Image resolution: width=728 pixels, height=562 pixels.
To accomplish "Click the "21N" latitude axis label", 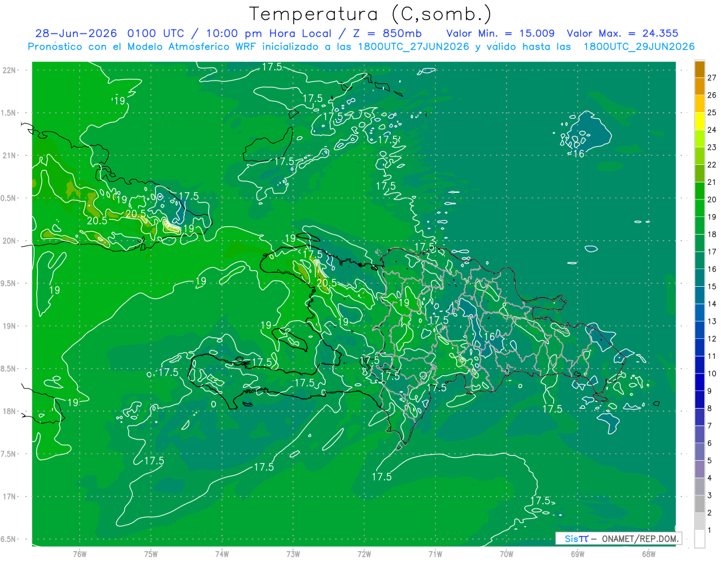I will pos(9,156).
